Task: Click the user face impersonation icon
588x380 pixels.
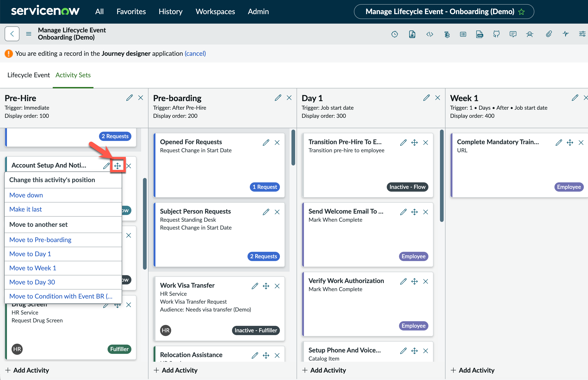Action: click(529, 34)
